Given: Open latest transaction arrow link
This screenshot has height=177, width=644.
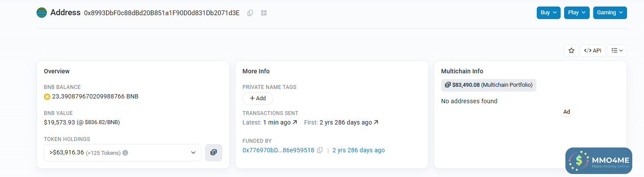Looking at the screenshot, I should (x=294, y=122).
